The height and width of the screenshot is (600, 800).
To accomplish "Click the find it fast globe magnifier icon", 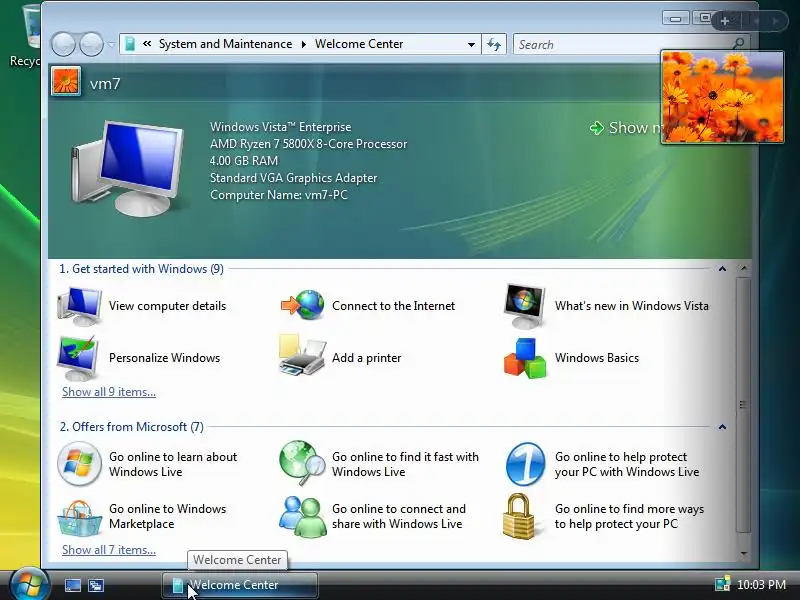I will pos(302,463).
